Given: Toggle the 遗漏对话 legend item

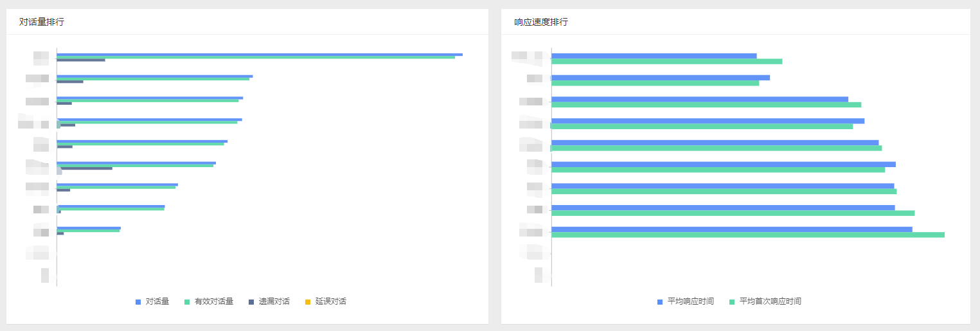Looking at the screenshot, I should [x=269, y=301].
